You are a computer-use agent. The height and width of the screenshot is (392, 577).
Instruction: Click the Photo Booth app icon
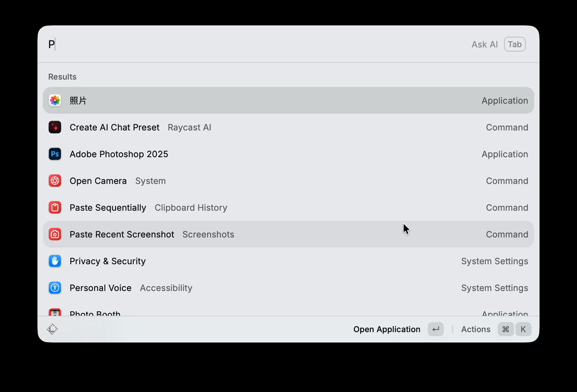[55, 313]
